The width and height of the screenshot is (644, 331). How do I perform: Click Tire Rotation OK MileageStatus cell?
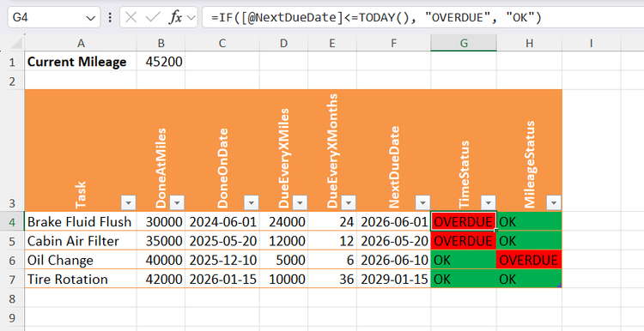530,280
